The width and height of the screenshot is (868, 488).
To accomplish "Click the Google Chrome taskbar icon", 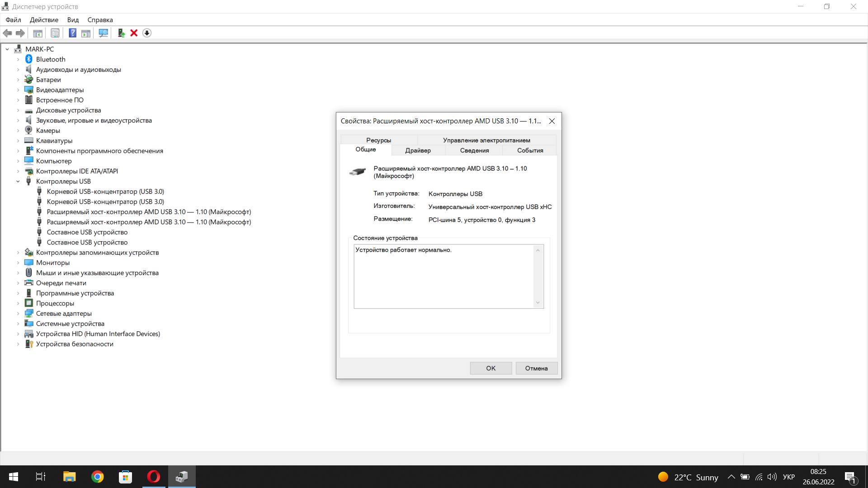I will [x=97, y=477].
